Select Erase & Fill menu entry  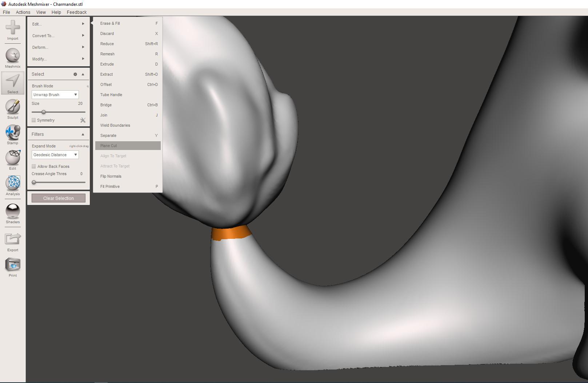pyautogui.click(x=128, y=23)
